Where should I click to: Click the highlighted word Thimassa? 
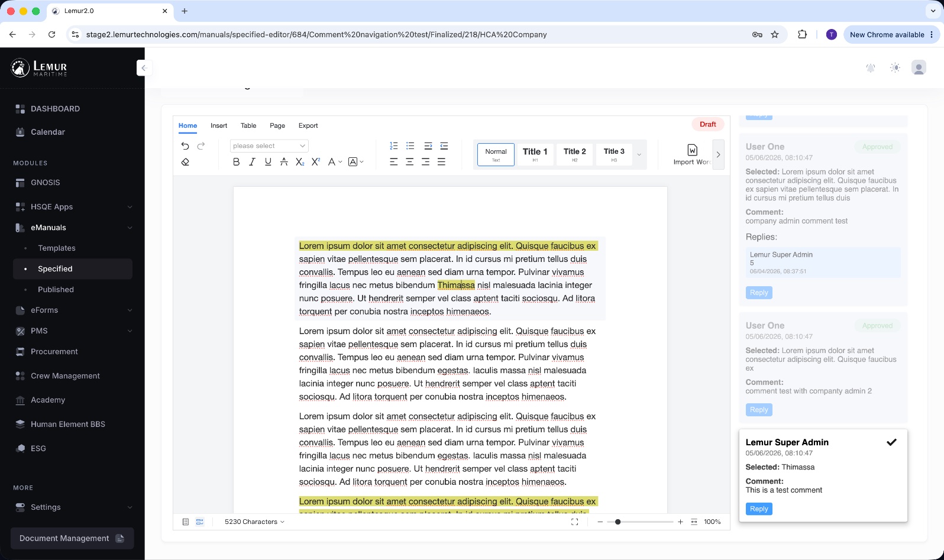pos(456,285)
